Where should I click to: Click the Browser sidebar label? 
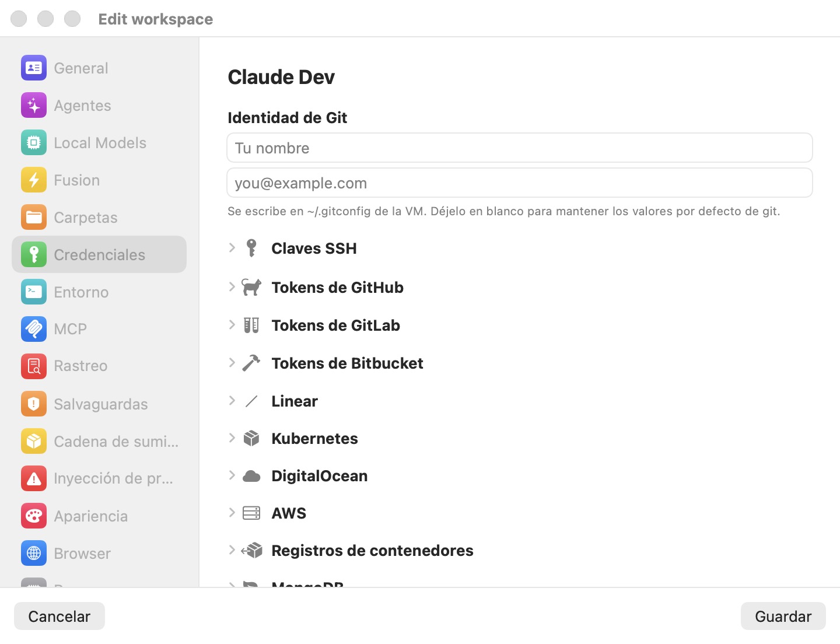[x=82, y=554]
